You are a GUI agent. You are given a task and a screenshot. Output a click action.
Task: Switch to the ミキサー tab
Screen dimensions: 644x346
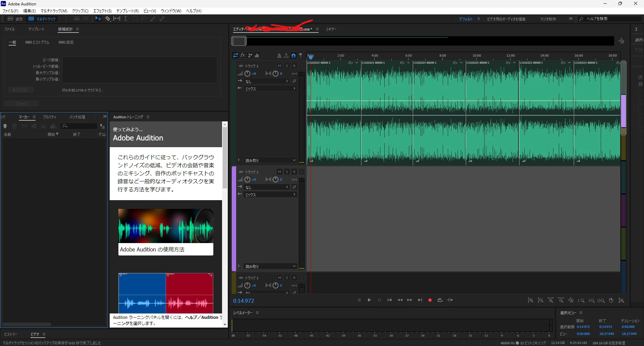(331, 29)
